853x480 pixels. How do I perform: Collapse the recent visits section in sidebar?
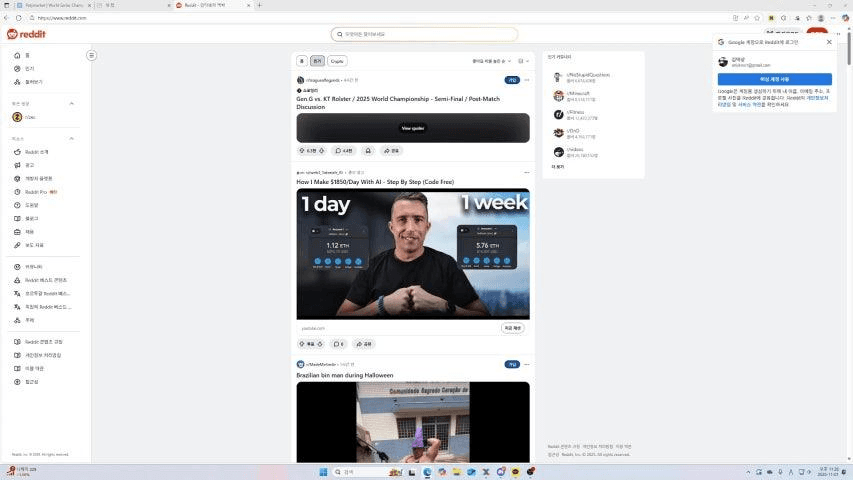[x=71, y=103]
